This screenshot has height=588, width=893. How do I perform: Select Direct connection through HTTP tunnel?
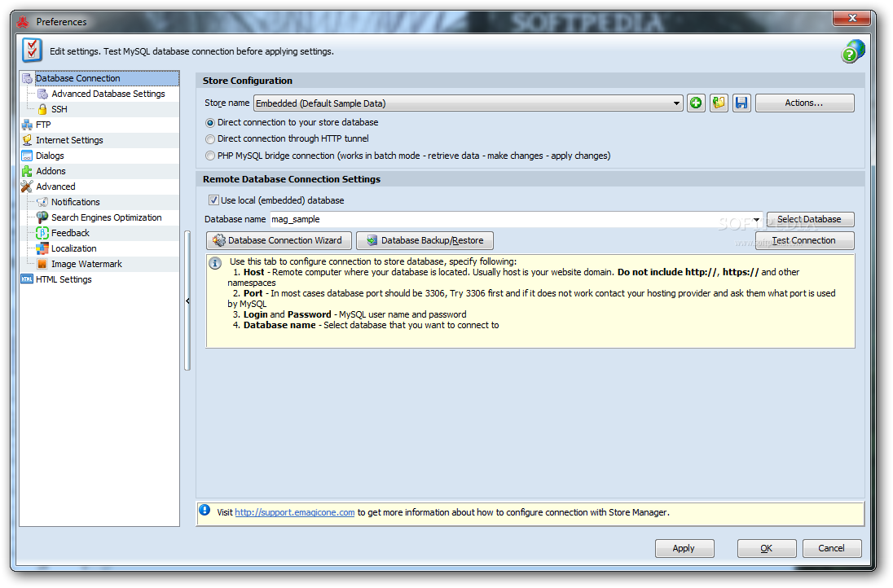(x=210, y=139)
